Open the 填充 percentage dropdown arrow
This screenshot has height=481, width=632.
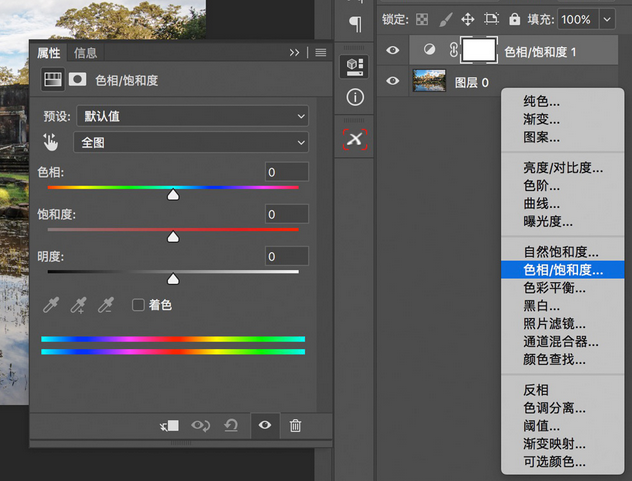[x=607, y=19]
